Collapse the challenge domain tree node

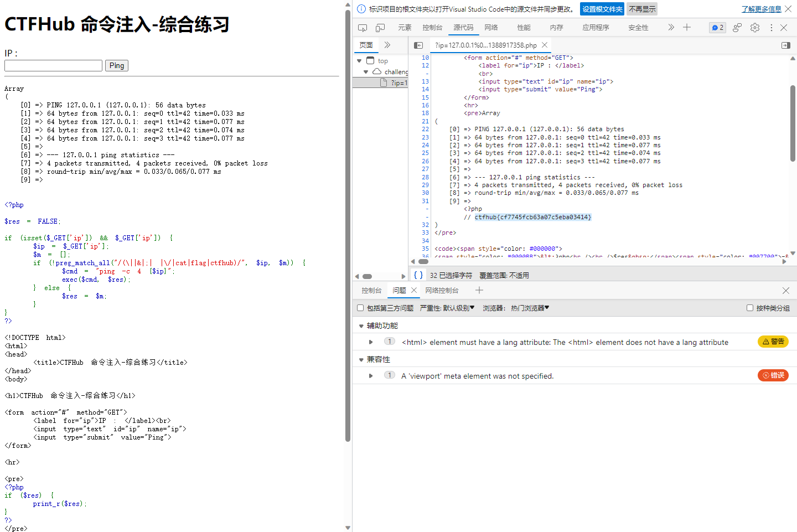[366, 72]
